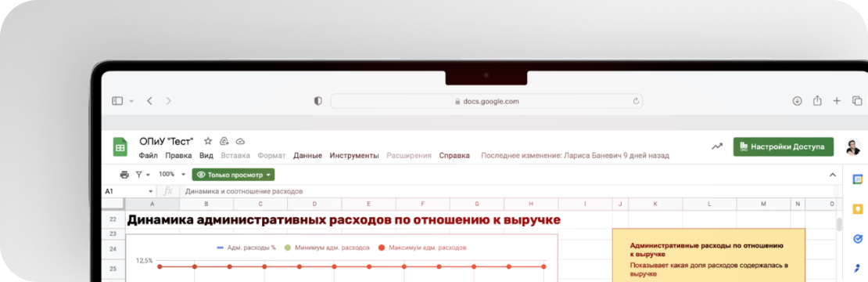Select row 22 header
This screenshot has height=282, width=868.
coord(113,220)
